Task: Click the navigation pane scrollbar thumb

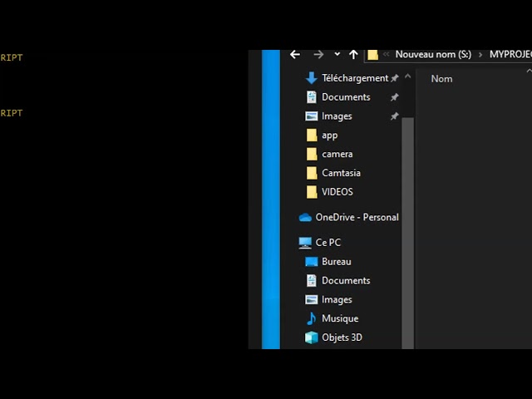Action: pyautogui.click(x=407, y=233)
